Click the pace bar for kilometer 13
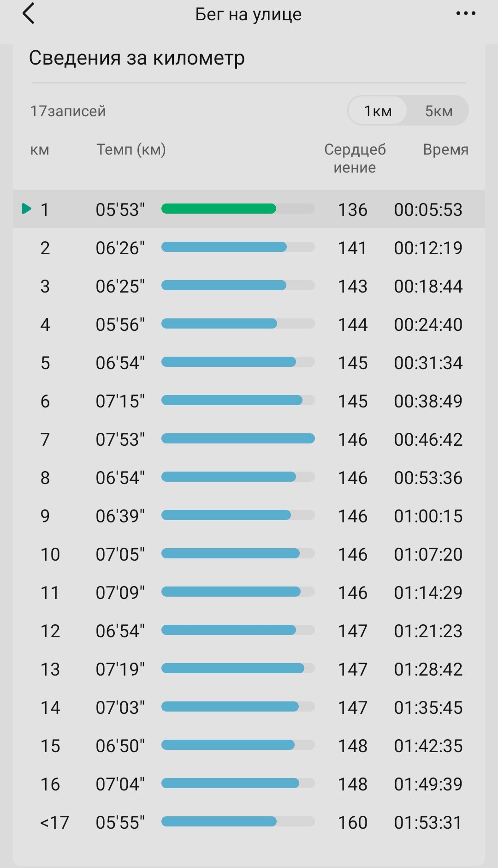Image resolution: width=498 pixels, height=868 pixels. (x=233, y=668)
